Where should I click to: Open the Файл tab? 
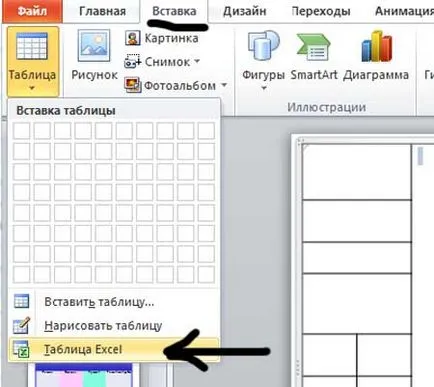point(32,11)
